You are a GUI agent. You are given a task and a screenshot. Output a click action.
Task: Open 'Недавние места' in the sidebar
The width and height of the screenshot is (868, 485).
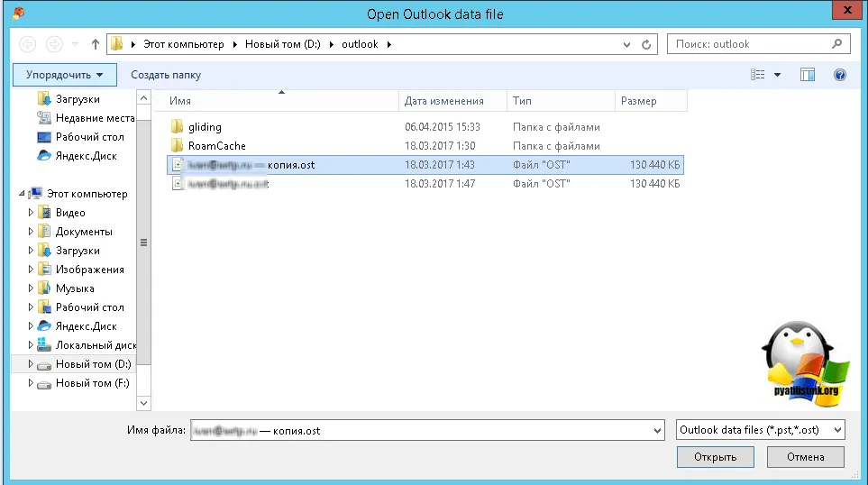pos(95,118)
